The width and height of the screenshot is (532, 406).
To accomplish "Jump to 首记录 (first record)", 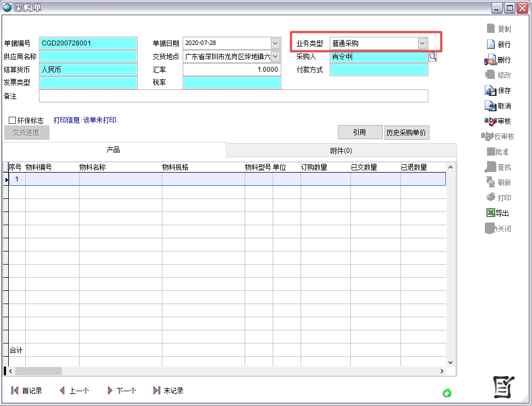I will [27, 391].
